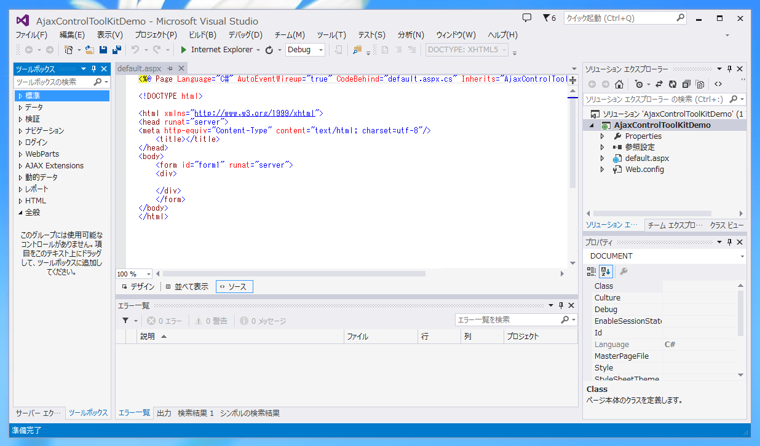
Task: Open the サーバー エクスプローラー tab at bottom left
Action: 38,413
